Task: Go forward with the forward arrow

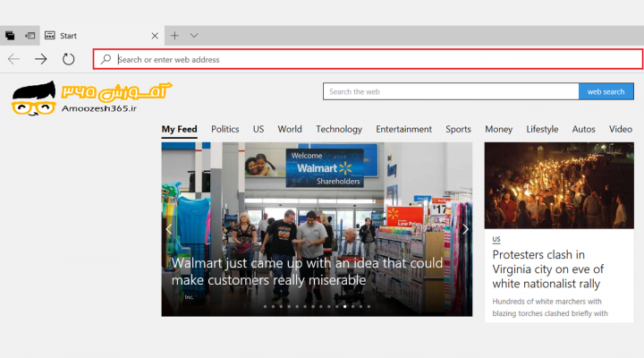Action: click(x=40, y=59)
